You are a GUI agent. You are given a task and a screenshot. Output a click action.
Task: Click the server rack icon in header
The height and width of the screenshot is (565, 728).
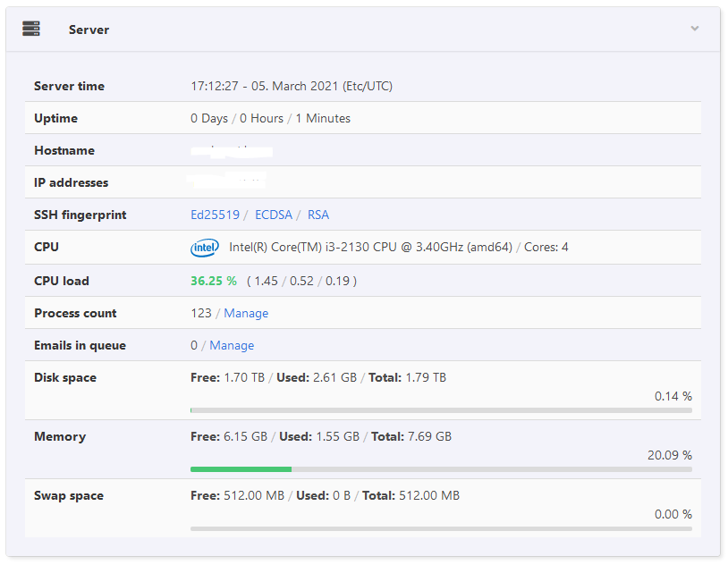[31, 29]
